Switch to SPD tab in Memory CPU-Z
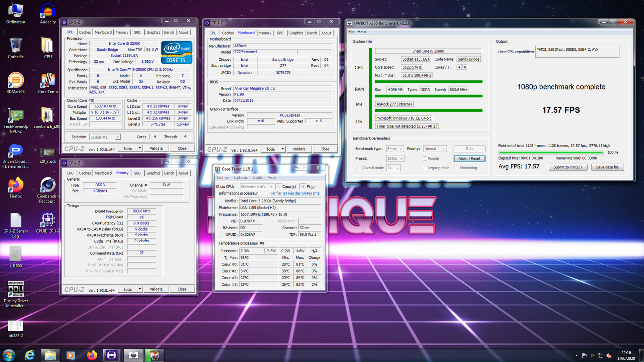 [x=137, y=173]
